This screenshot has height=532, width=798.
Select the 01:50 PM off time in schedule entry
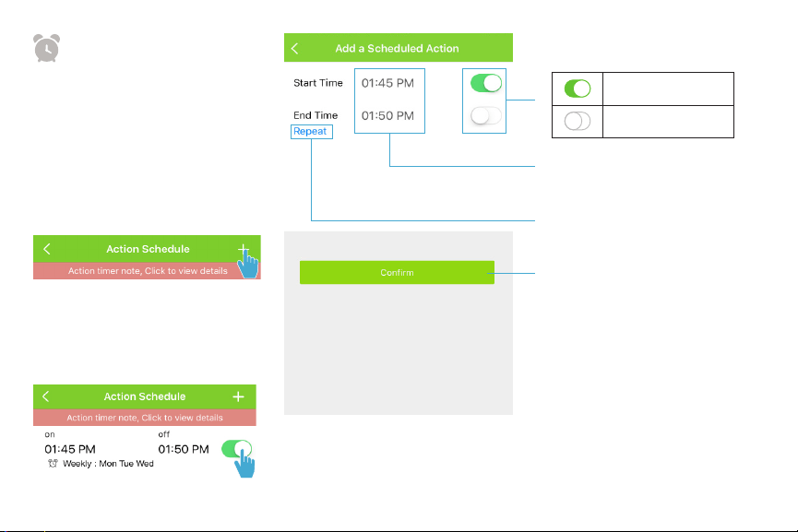(184, 449)
